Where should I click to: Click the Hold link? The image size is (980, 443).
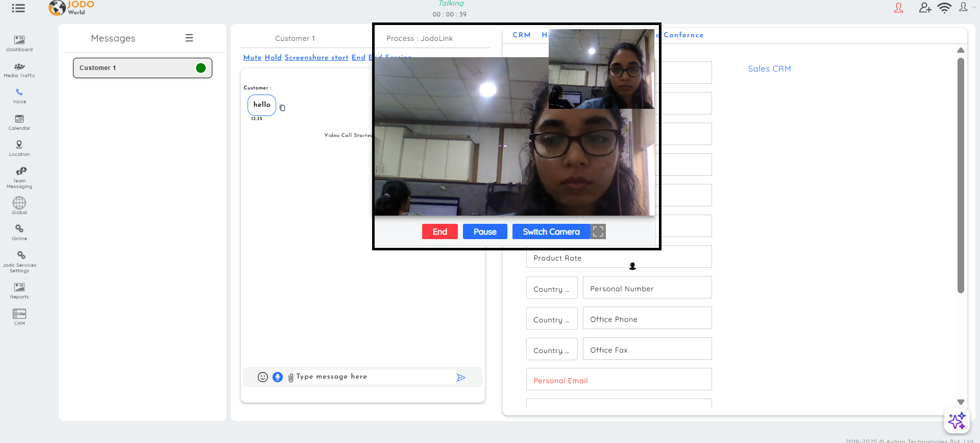[273, 58]
